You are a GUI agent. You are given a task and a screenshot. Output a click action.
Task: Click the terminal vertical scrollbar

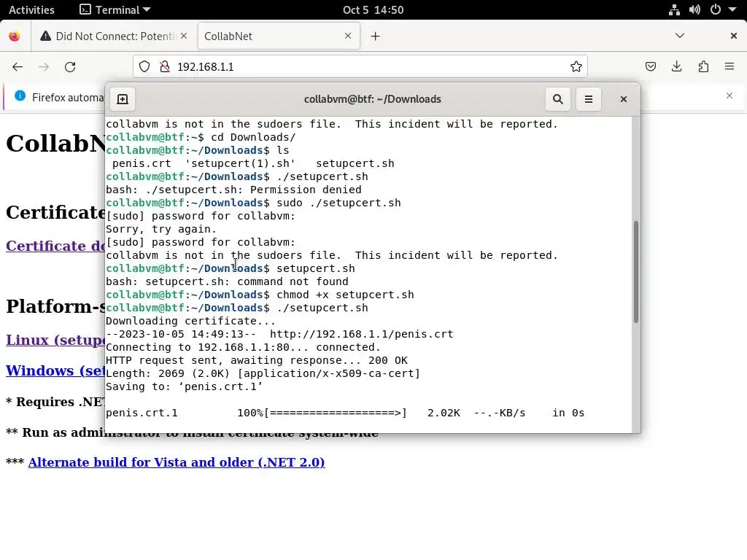click(x=636, y=271)
